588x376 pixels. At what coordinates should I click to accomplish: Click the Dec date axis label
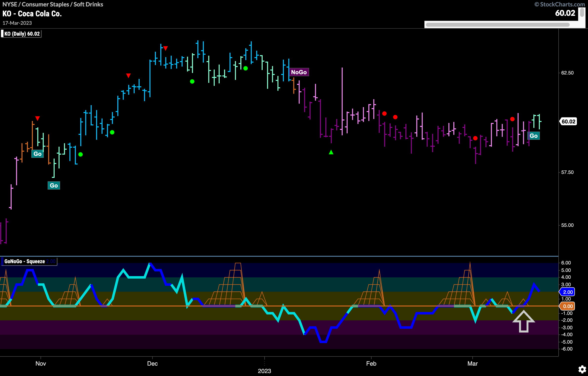tap(152, 363)
